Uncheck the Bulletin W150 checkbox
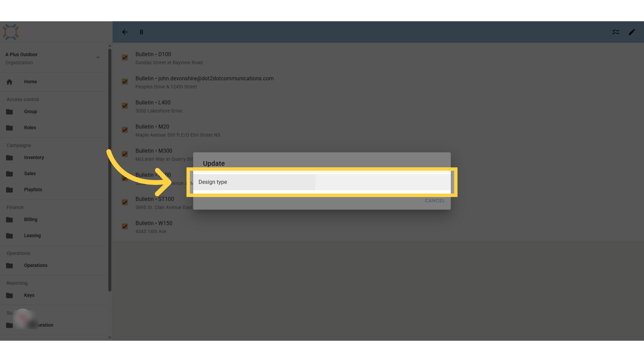Screen dimensions: 644x362 [x=125, y=227]
